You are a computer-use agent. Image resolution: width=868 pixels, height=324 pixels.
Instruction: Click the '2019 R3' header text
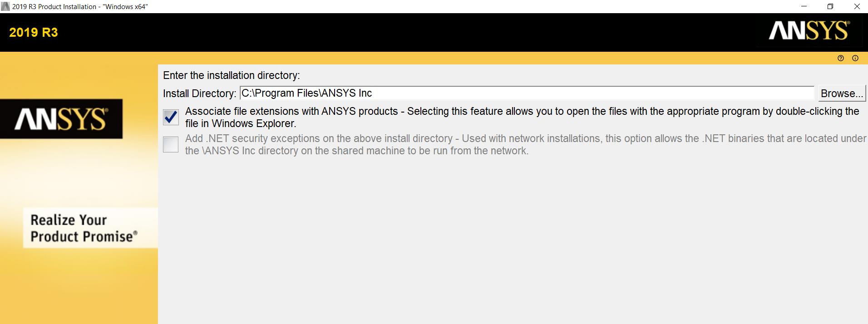(x=34, y=33)
